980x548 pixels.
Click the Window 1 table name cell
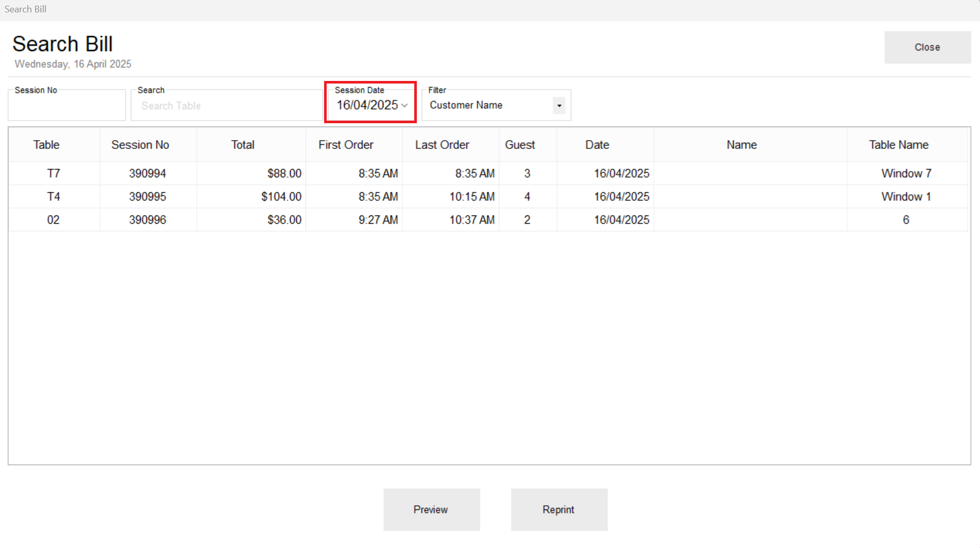[906, 196]
